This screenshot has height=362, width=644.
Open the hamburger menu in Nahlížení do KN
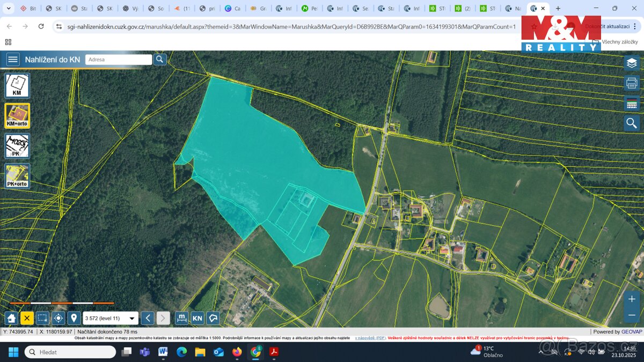pyautogui.click(x=12, y=59)
